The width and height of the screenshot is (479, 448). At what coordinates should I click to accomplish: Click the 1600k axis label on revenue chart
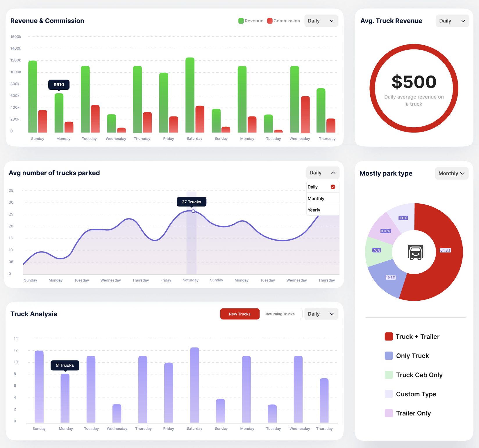pyautogui.click(x=16, y=37)
